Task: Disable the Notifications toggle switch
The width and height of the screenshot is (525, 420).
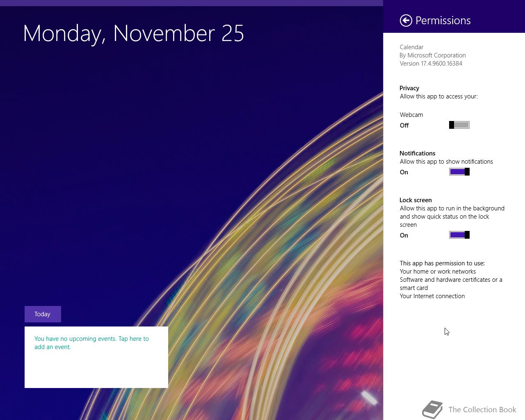Action: (459, 172)
